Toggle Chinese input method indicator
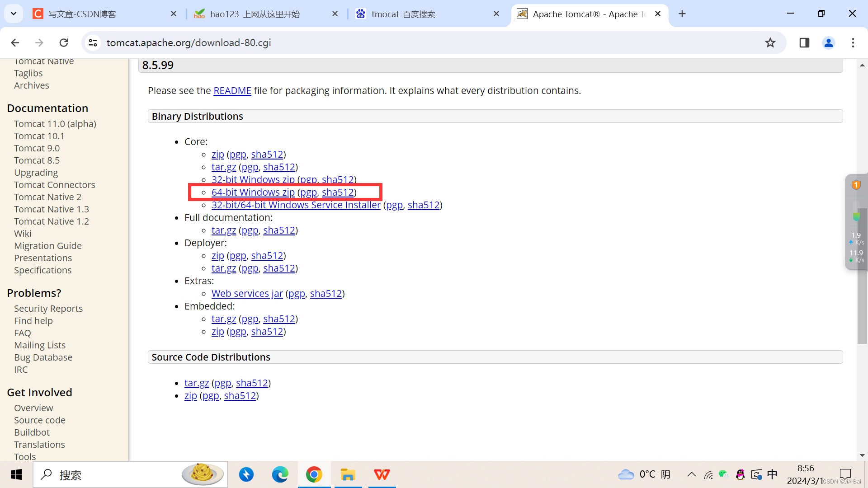 (772, 474)
